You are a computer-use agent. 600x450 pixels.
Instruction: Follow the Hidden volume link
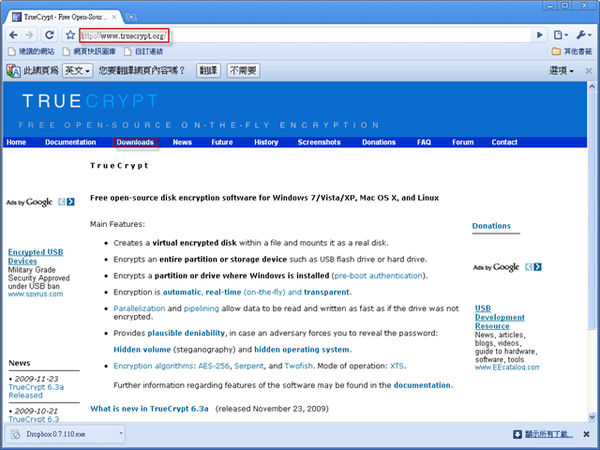pyautogui.click(x=142, y=349)
